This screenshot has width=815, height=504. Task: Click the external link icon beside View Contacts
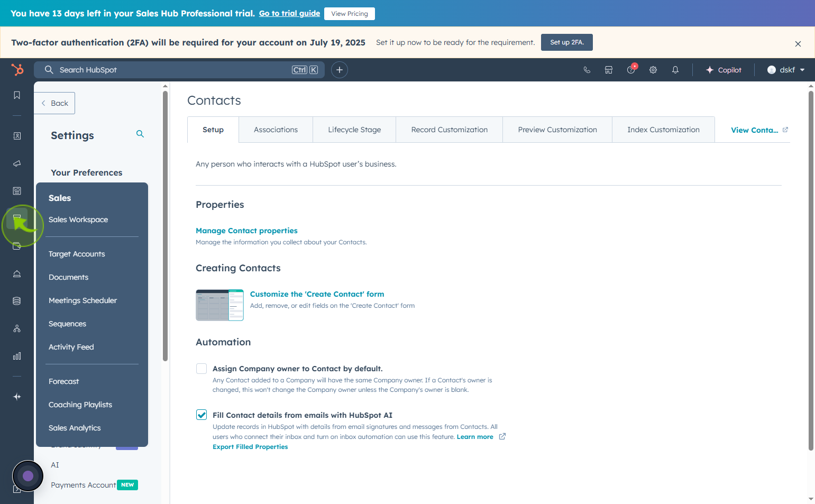(x=785, y=130)
